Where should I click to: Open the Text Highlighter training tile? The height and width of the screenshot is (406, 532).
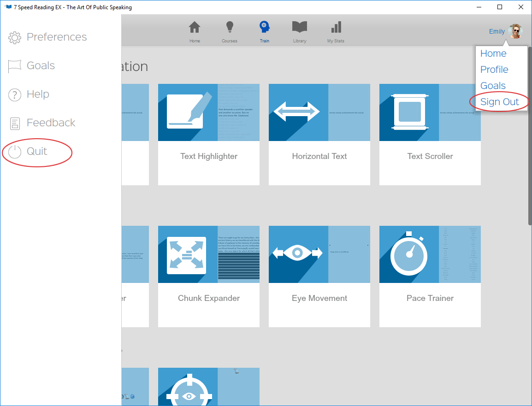click(x=208, y=134)
